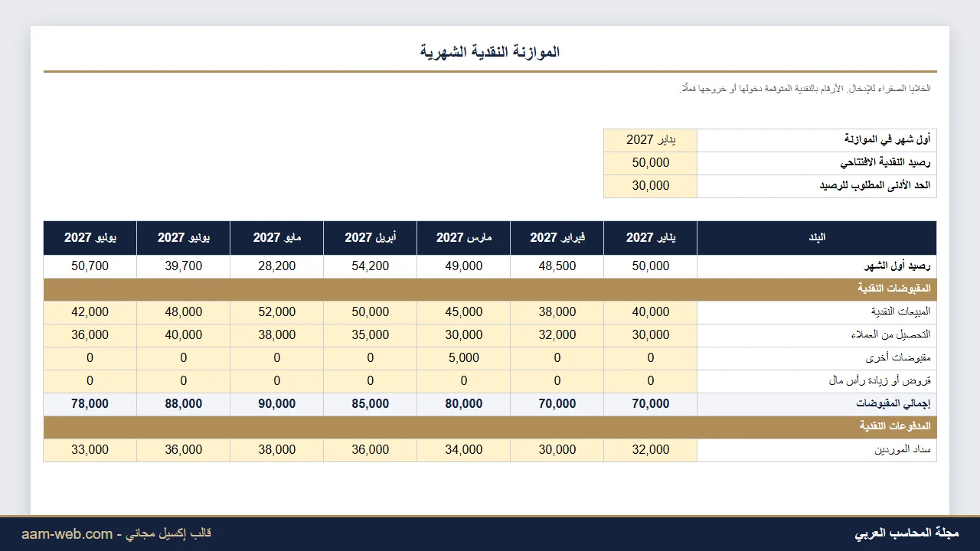The height and width of the screenshot is (551, 980).
Task: Click the label رصيد النقدية الافتتاحي
Action: [885, 163]
